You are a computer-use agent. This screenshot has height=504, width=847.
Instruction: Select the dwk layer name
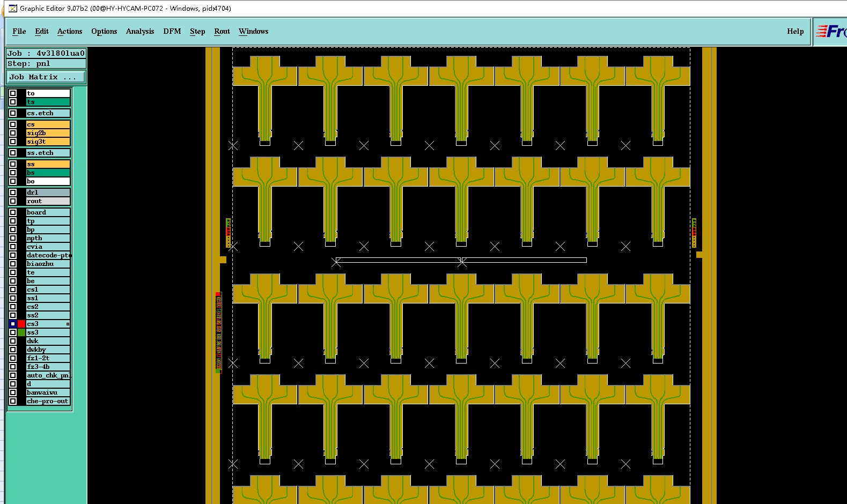click(48, 341)
